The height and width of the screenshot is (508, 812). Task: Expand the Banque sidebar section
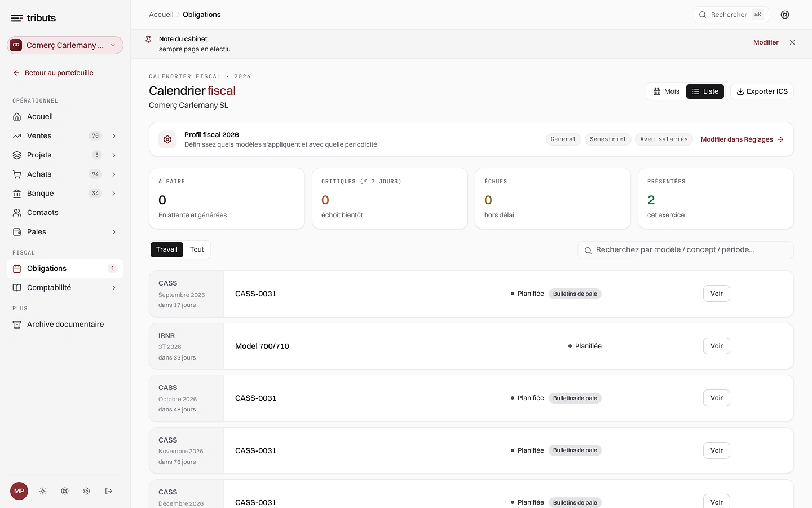114,194
